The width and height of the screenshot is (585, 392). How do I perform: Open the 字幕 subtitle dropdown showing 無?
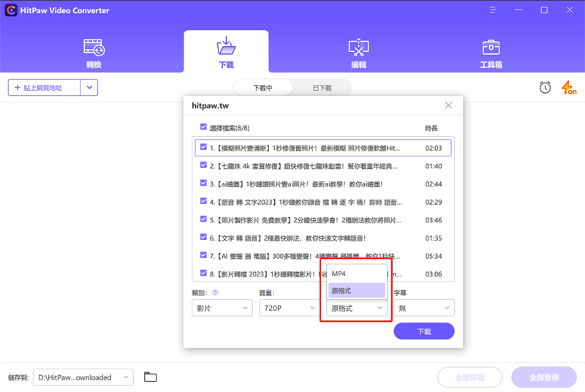pos(424,308)
